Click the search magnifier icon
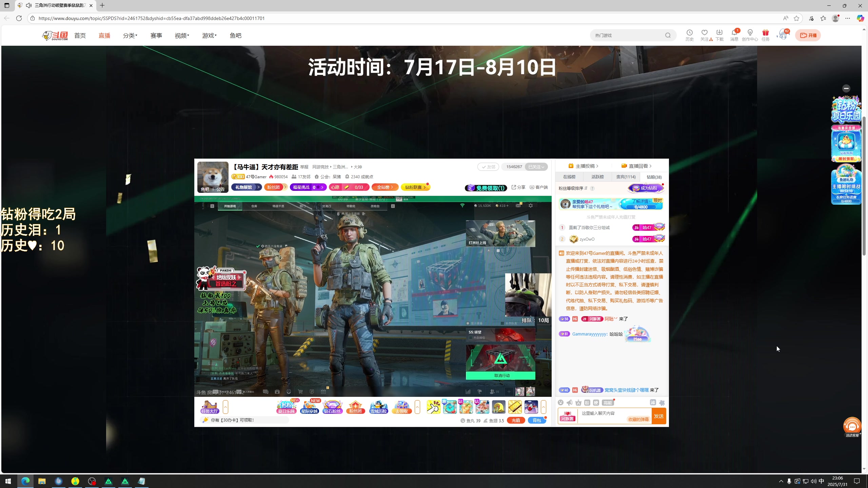The image size is (868, 488). pyautogui.click(x=668, y=35)
